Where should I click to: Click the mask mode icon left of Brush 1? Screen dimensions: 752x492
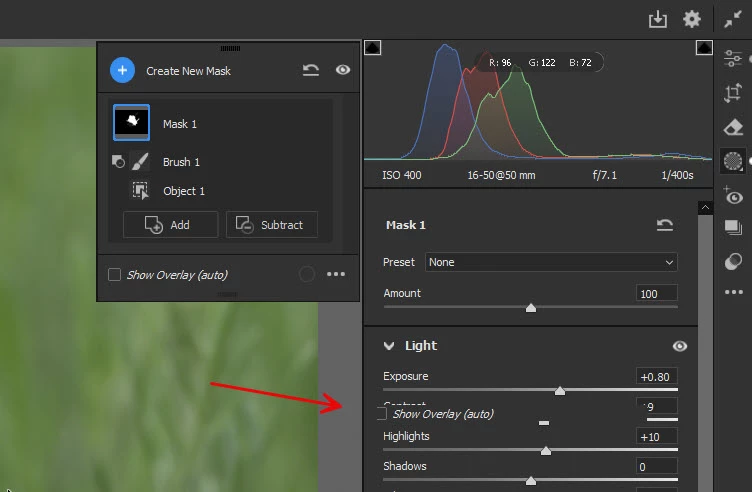pos(118,162)
